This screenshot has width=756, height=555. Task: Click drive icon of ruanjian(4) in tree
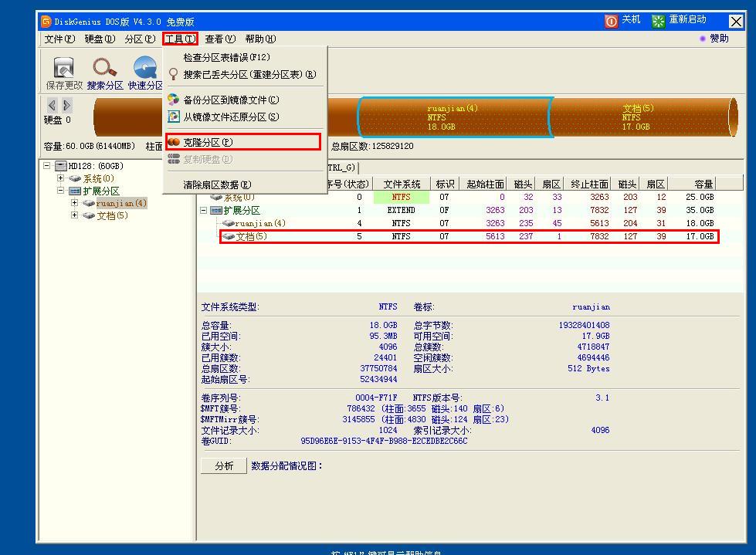coord(88,203)
